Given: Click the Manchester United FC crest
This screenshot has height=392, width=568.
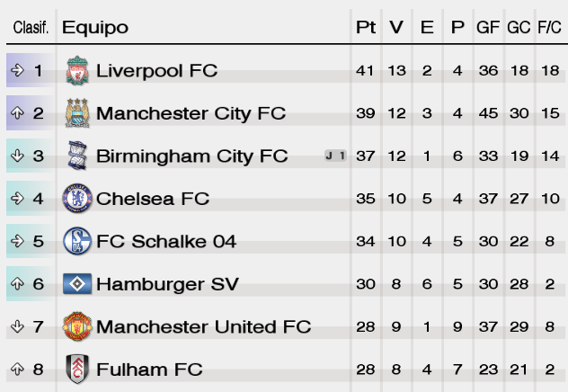Looking at the screenshot, I should 77,326.
